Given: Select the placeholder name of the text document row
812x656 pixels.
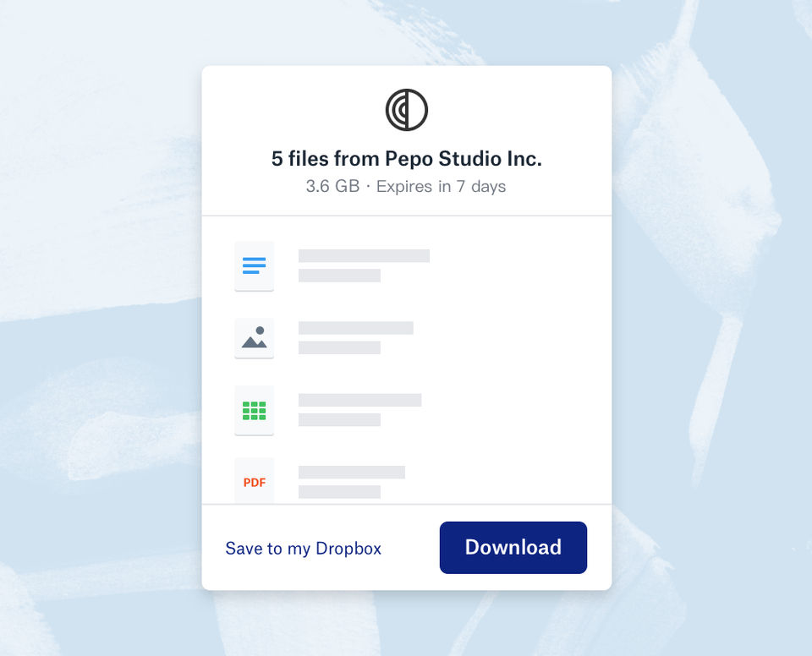Looking at the screenshot, I should click(364, 256).
